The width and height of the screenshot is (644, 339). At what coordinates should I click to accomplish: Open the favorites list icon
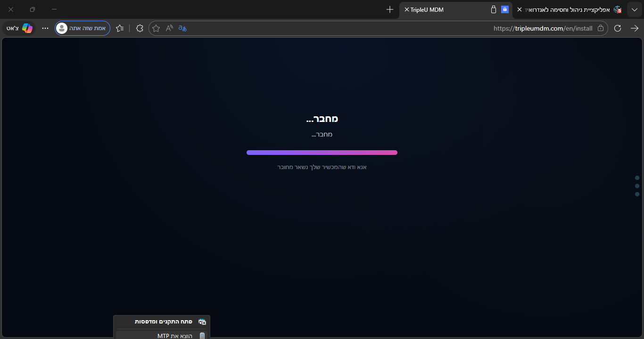point(120,28)
